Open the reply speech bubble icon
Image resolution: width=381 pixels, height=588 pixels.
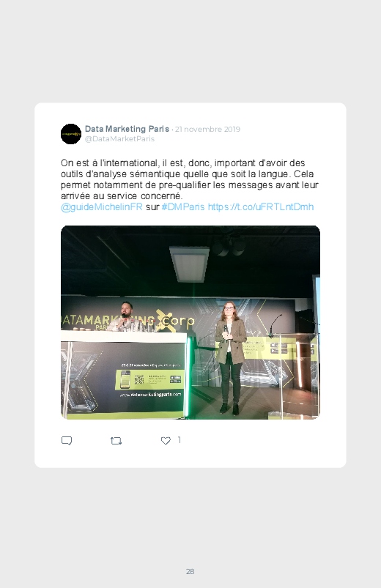67,441
